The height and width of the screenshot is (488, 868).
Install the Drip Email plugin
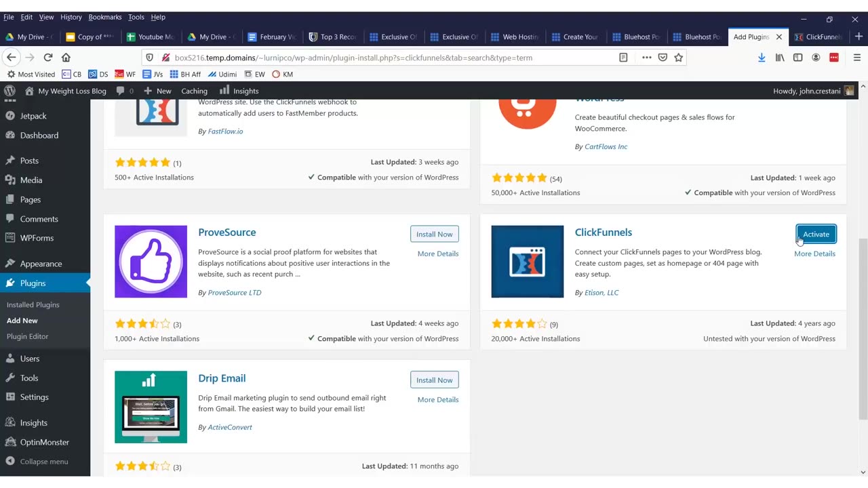(434, 380)
